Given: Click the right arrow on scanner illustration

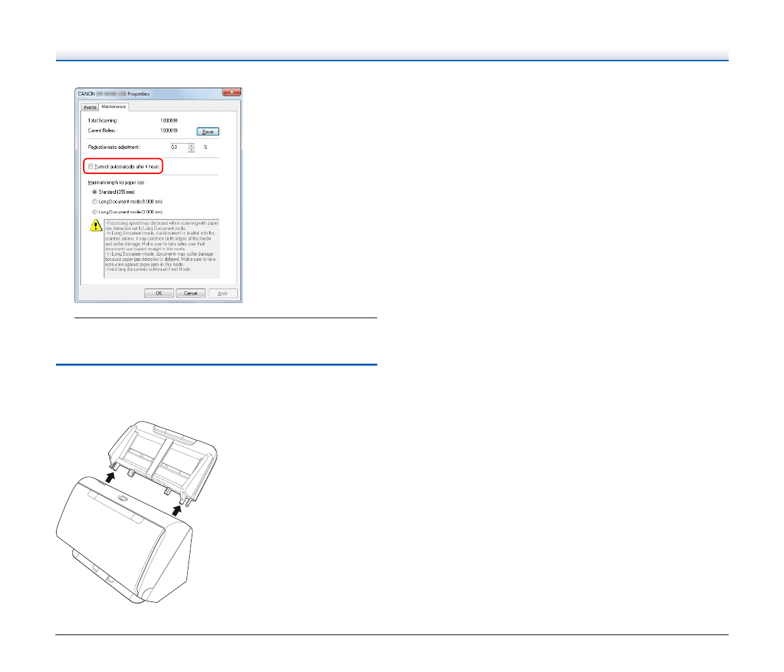Looking at the screenshot, I should (x=177, y=509).
